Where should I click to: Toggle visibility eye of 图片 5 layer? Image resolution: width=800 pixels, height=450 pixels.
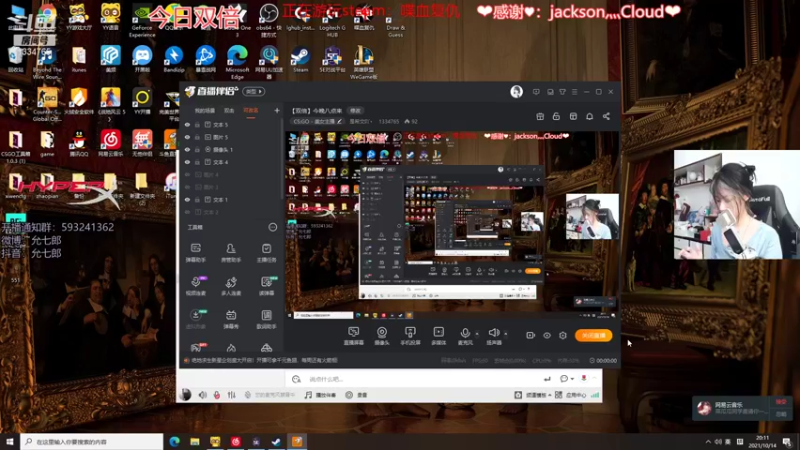point(187,137)
